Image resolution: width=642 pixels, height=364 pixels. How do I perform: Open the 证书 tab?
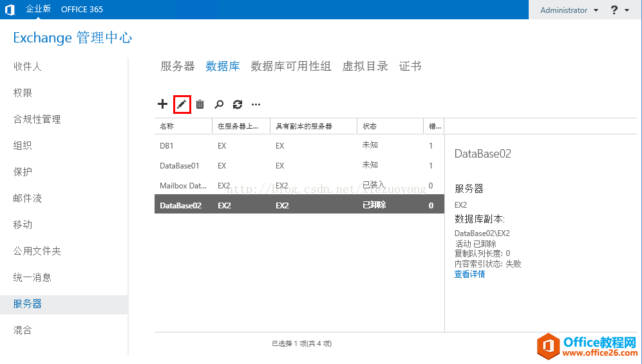(x=410, y=66)
